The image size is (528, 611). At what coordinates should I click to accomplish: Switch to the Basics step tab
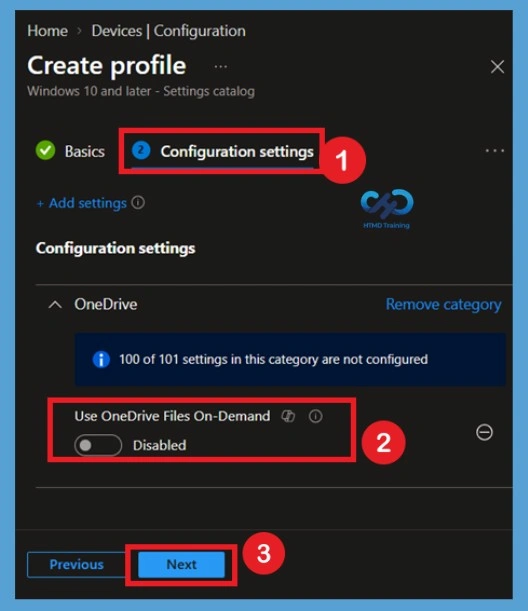pos(70,151)
